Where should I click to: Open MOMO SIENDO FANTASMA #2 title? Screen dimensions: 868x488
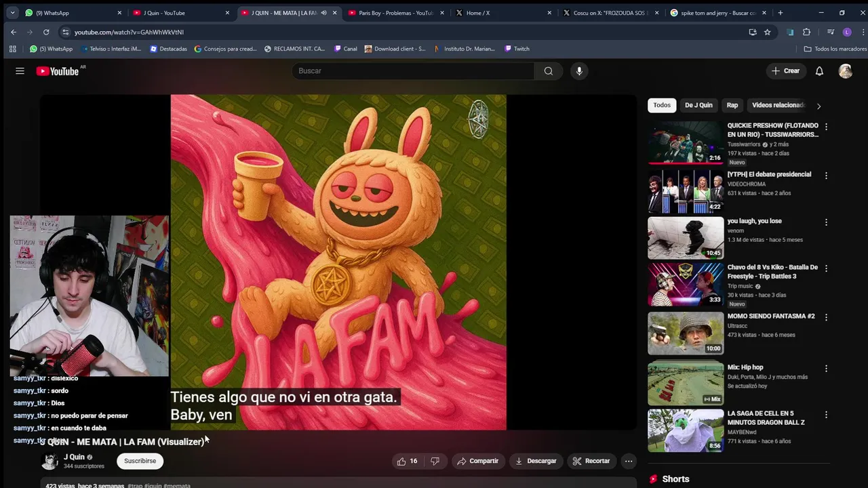coord(771,316)
